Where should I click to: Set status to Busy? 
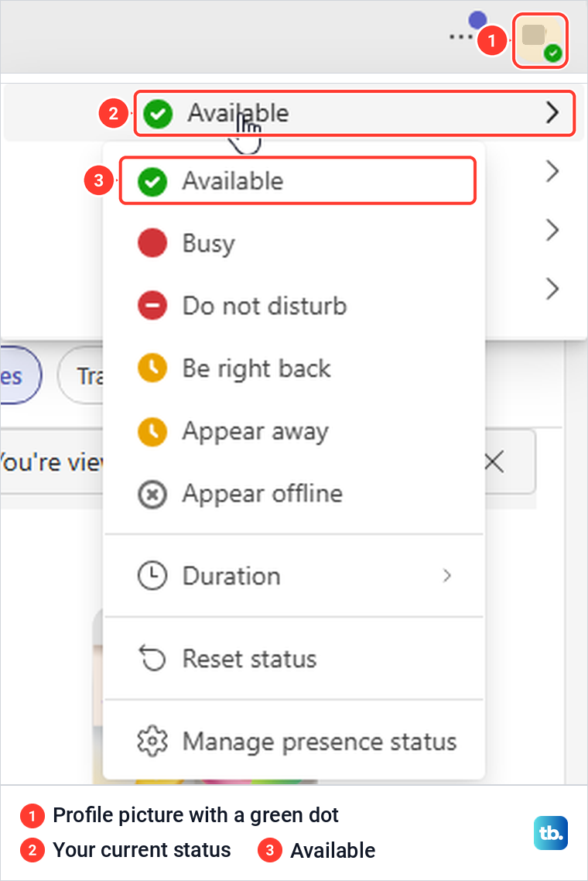click(x=294, y=243)
